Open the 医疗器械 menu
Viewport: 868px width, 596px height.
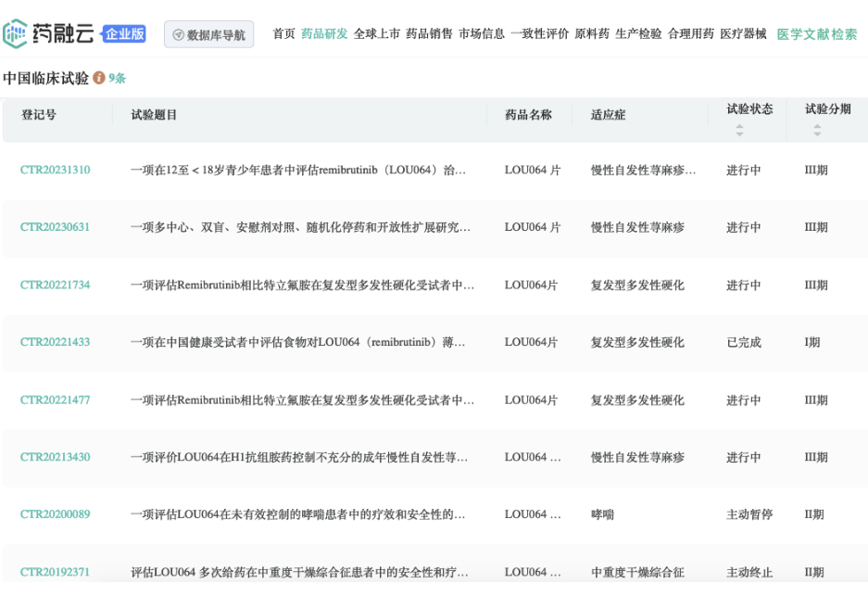pos(743,34)
